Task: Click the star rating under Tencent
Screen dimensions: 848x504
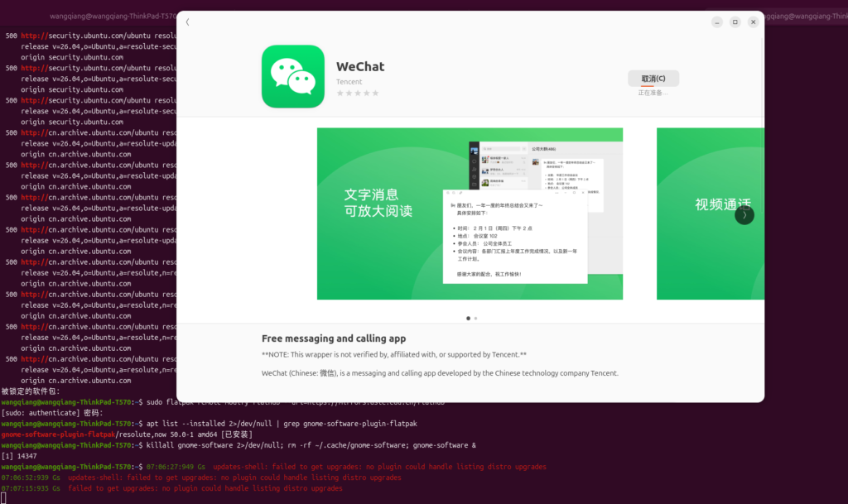Action: pos(358,93)
